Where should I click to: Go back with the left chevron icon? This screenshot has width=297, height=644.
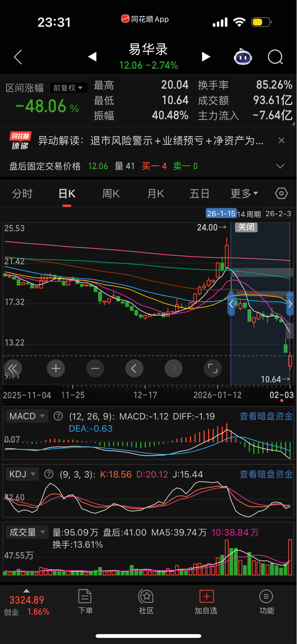[18, 57]
